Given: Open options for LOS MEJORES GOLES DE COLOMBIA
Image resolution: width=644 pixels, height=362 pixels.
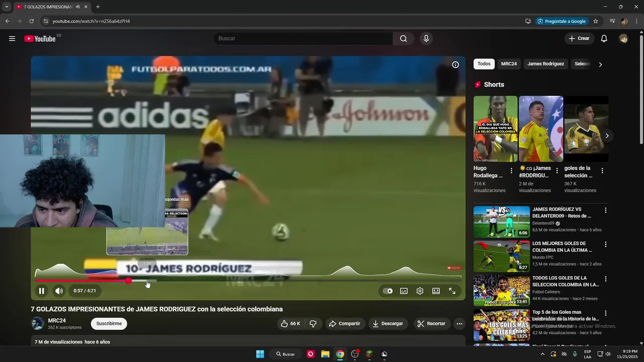Looking at the screenshot, I should (x=606, y=245).
